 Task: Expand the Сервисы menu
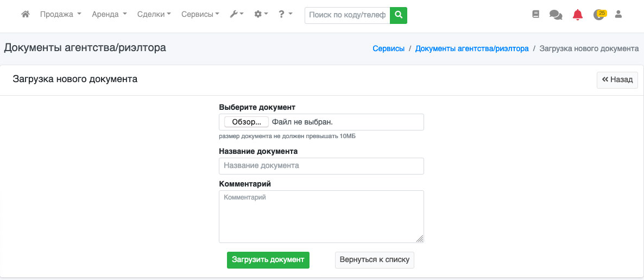pyautogui.click(x=200, y=15)
